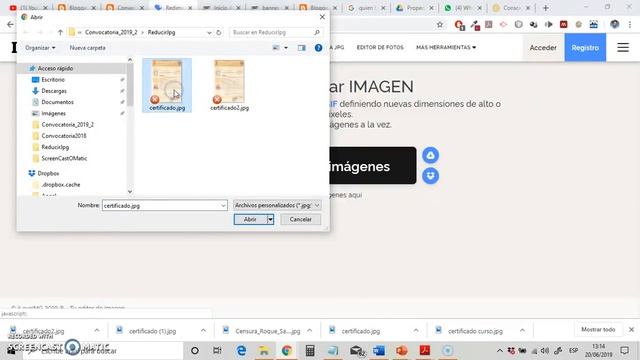Click the Acceder button on webpage
Image resolution: width=640 pixels, height=360 pixels.
543,48
